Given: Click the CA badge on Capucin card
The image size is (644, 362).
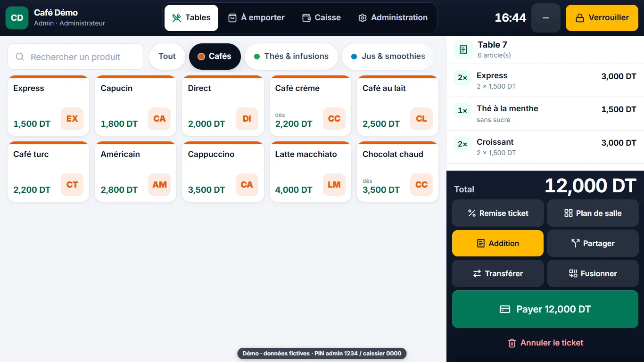Looking at the screenshot, I should (159, 119).
